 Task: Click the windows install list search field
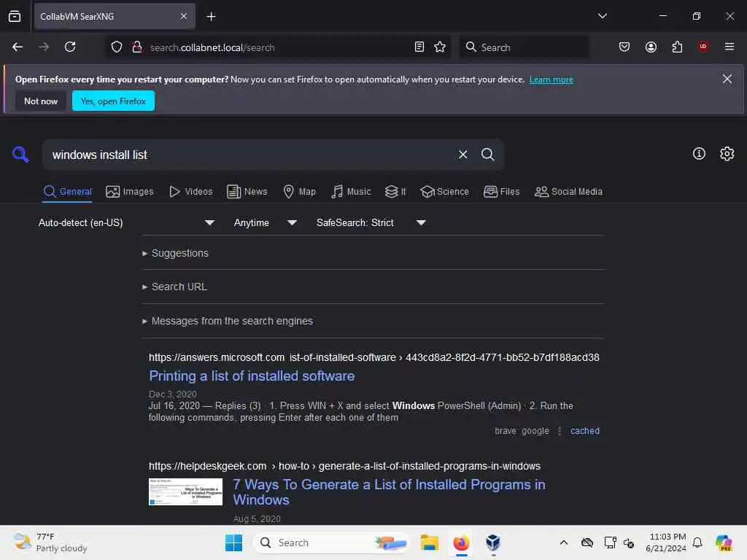[x=250, y=155]
